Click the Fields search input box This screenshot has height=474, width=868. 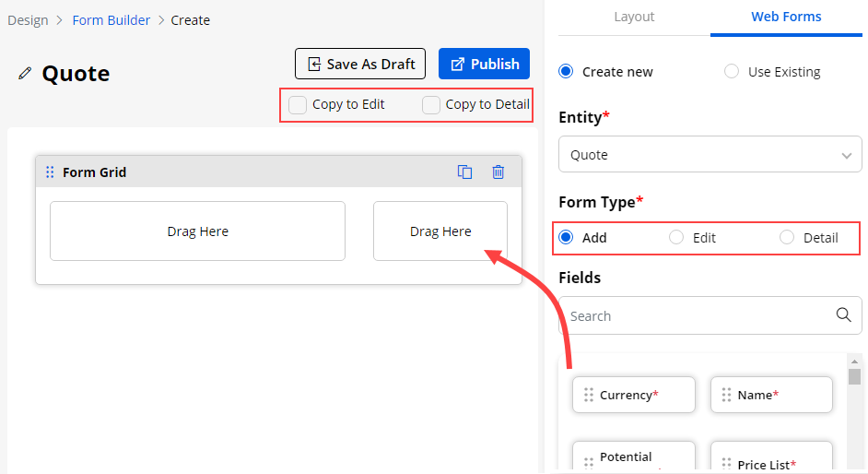696,315
